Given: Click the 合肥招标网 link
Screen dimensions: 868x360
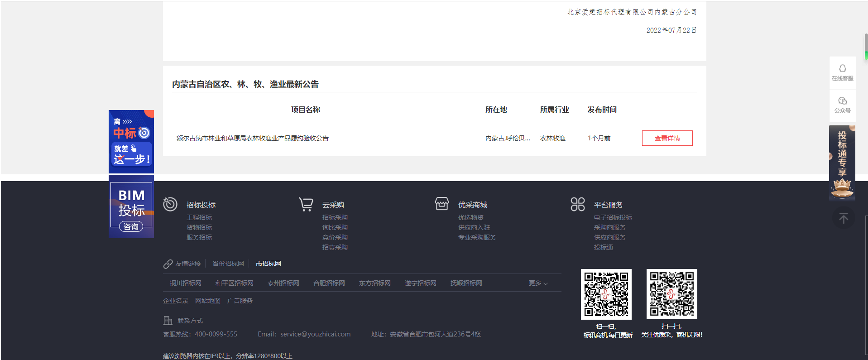Looking at the screenshot, I should click(x=329, y=283).
